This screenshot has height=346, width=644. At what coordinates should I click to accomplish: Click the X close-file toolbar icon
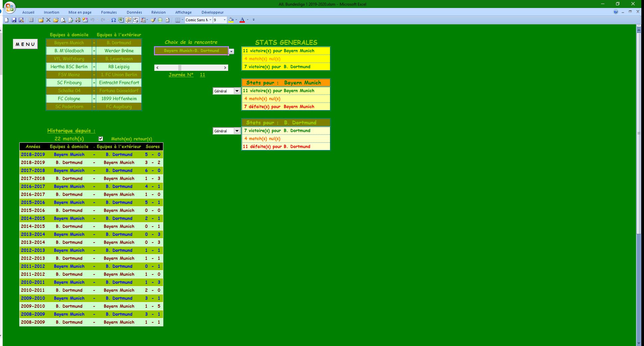coord(48,20)
